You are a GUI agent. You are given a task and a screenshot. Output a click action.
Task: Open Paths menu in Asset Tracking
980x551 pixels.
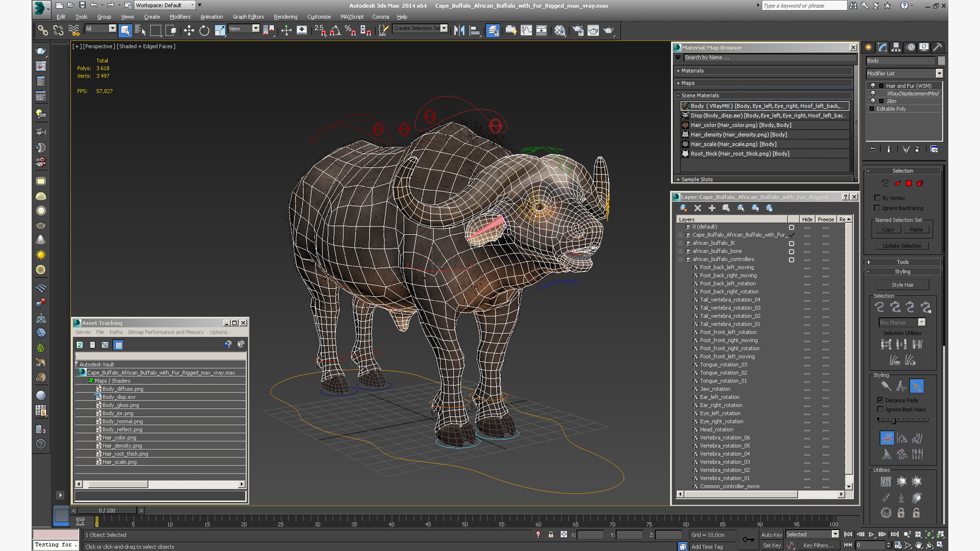[116, 332]
